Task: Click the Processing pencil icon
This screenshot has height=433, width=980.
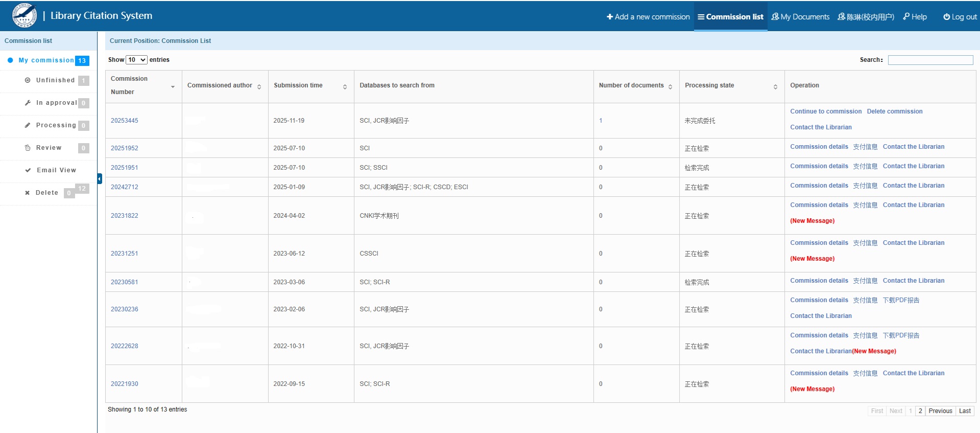Action: coord(28,125)
